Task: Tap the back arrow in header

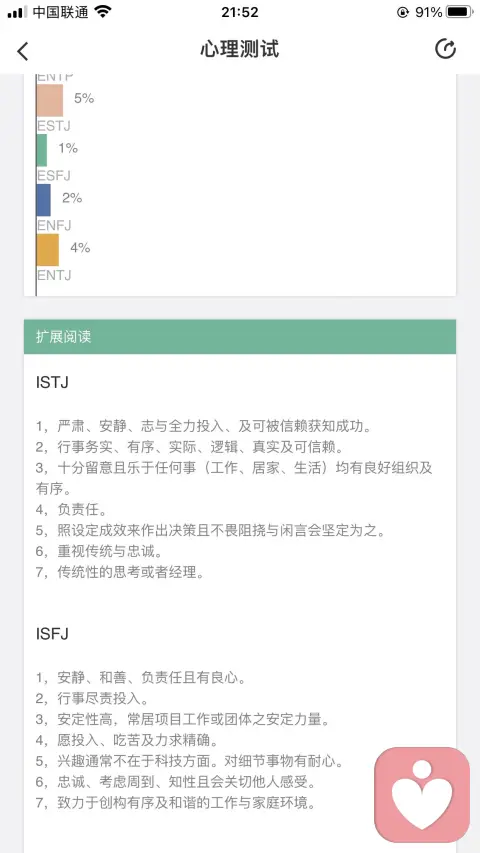Action: [x=22, y=51]
